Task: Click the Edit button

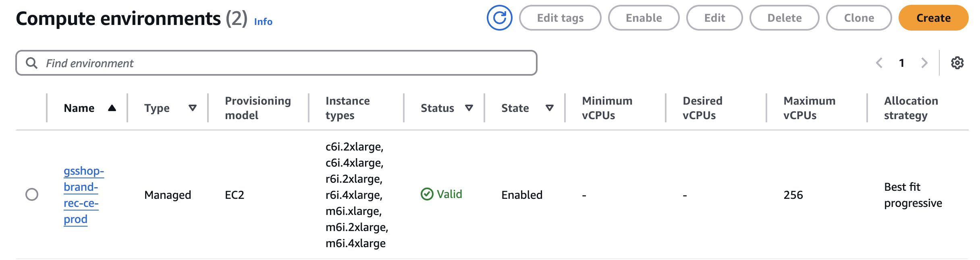Action: [714, 18]
